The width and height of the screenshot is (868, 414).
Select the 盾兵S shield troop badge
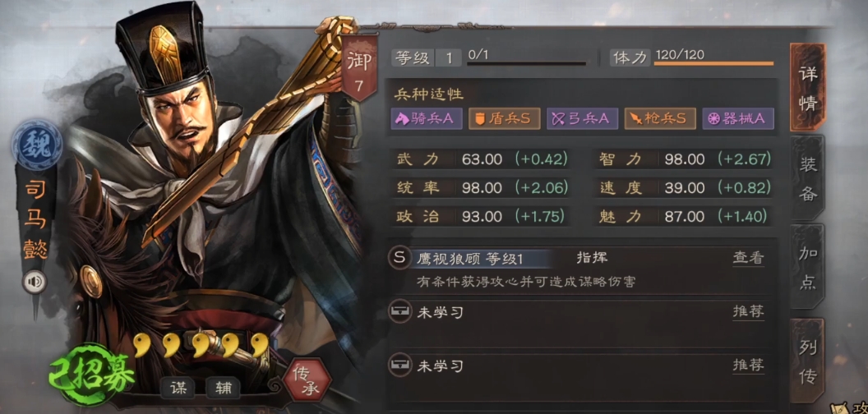505,118
